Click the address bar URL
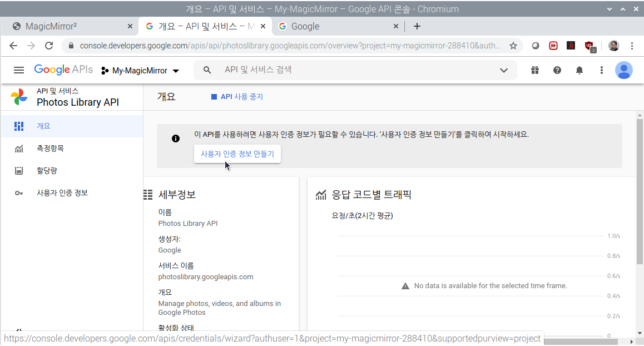 (290, 46)
